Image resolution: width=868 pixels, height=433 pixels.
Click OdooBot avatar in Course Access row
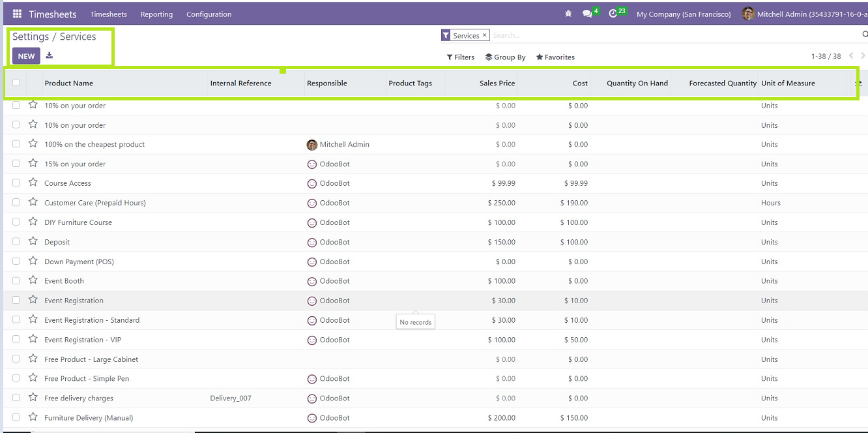312,183
